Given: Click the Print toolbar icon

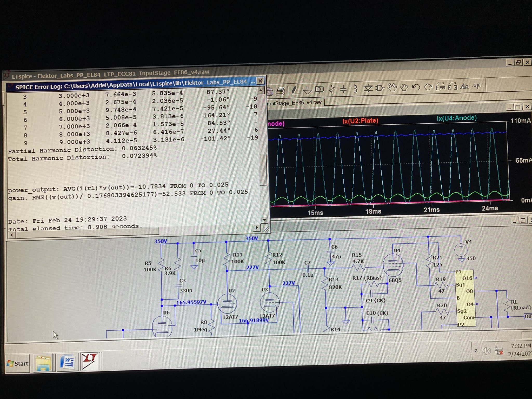Looking at the screenshot, I should (280, 91).
